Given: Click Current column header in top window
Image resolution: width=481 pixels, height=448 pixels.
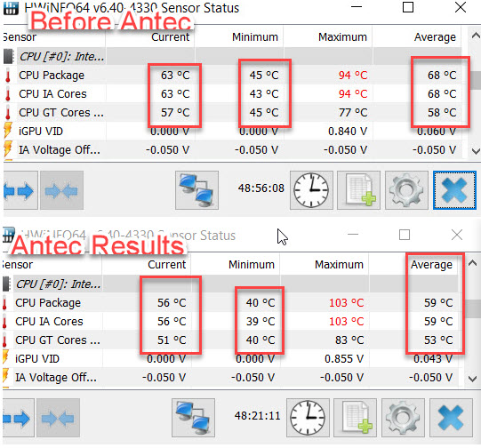Looking at the screenshot, I should click(x=170, y=37).
